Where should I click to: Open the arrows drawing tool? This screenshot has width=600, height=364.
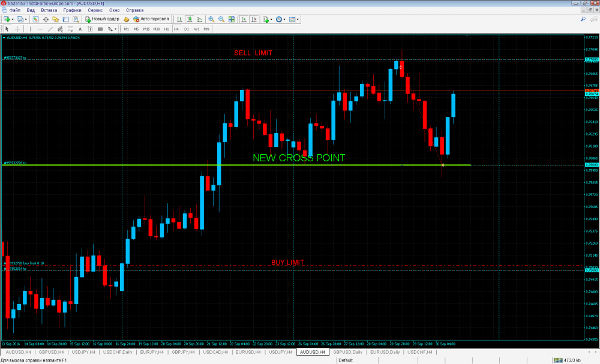[110, 29]
